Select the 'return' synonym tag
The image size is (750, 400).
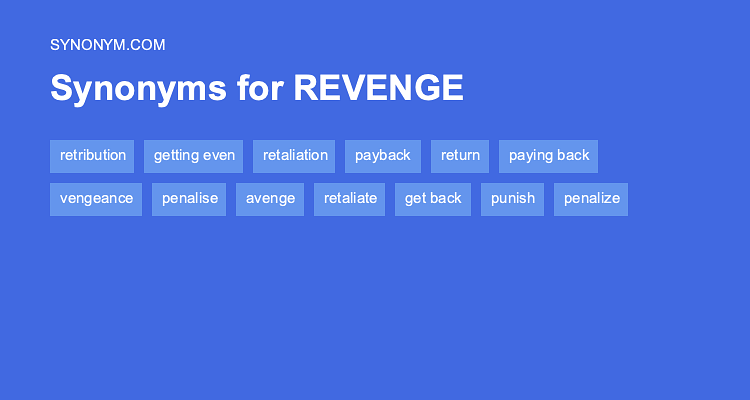tap(460, 156)
